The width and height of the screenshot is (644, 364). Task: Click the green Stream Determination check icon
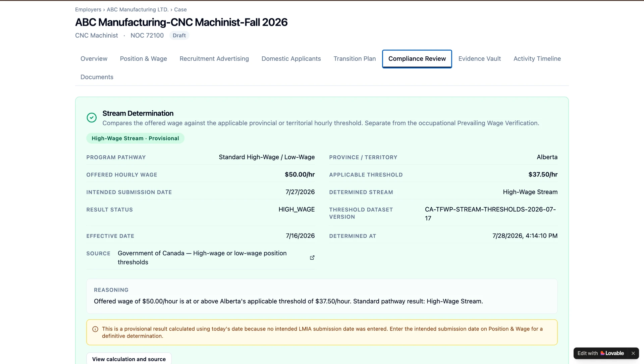coord(92,118)
